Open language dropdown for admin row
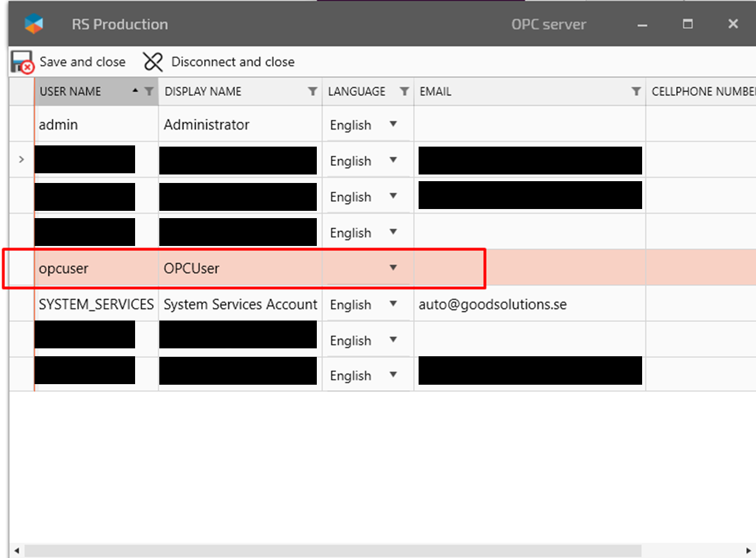This screenshot has width=756, height=558. pos(393,124)
